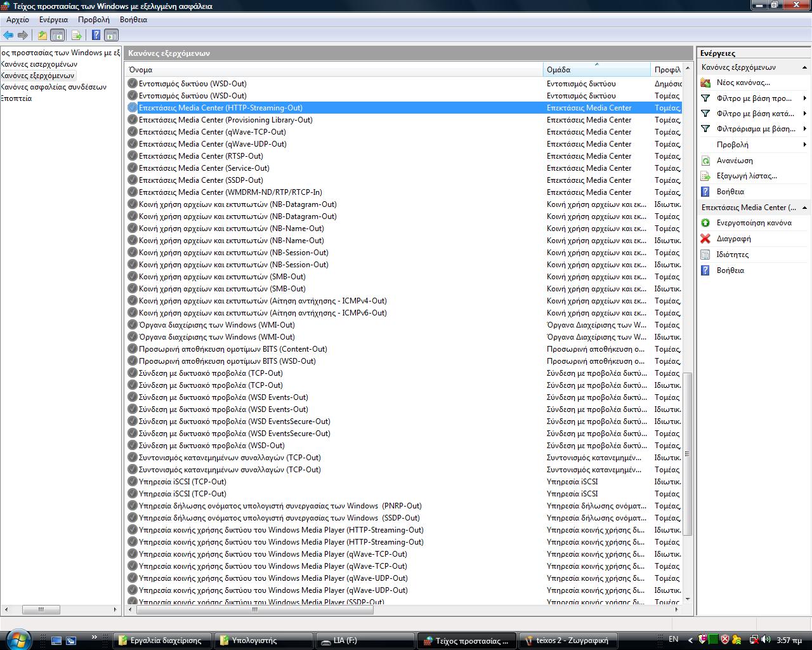
Task: Click Ενεργοποίηση κανόνα action link
Action: tap(754, 223)
